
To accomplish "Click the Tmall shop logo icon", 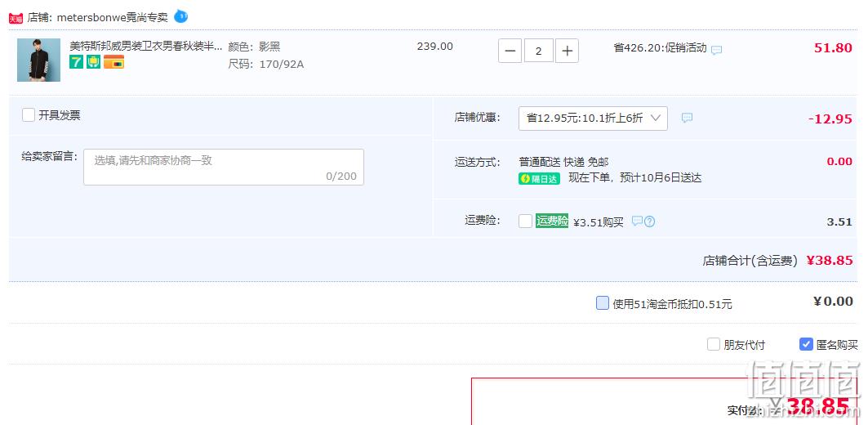I will (x=16, y=18).
